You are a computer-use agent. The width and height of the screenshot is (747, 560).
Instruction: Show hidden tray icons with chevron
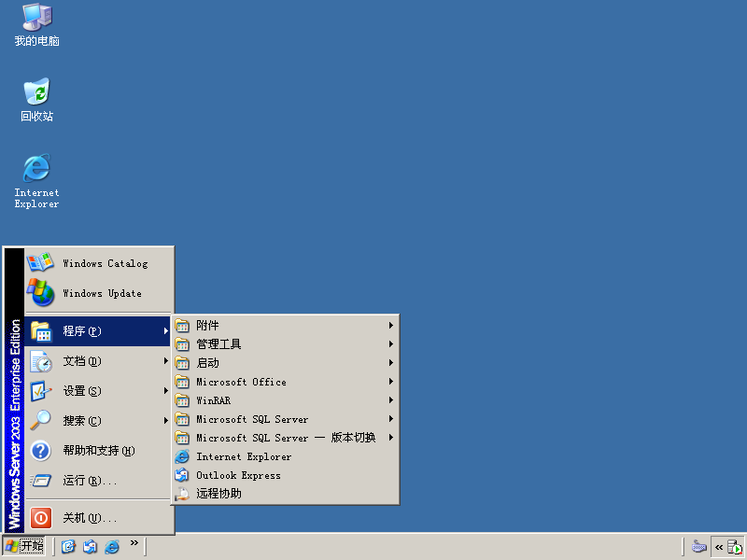click(719, 547)
